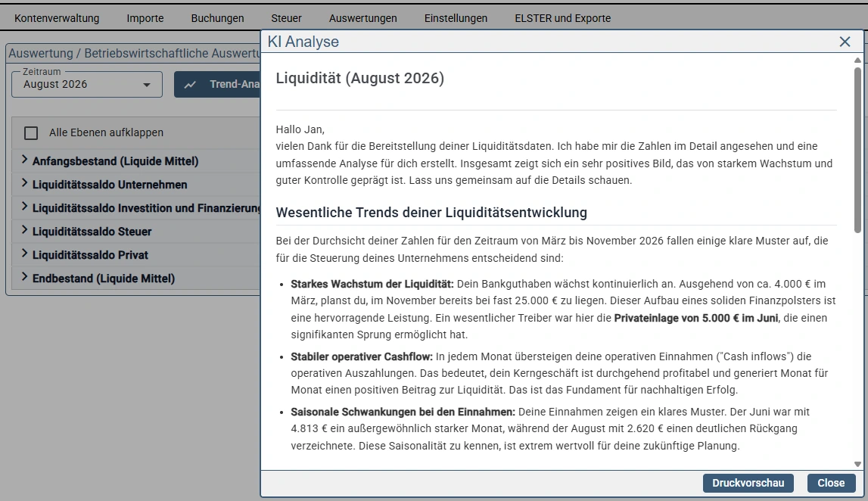Open the Einstellungen menu
868x501 pixels.
456,18
